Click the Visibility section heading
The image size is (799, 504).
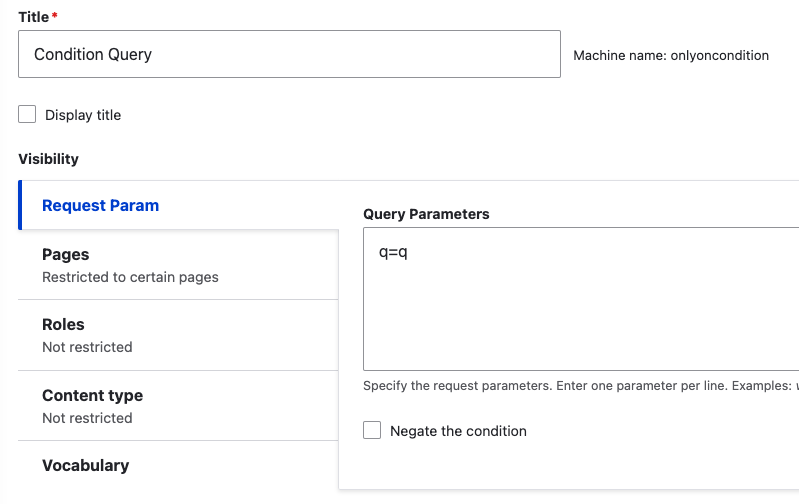48,159
